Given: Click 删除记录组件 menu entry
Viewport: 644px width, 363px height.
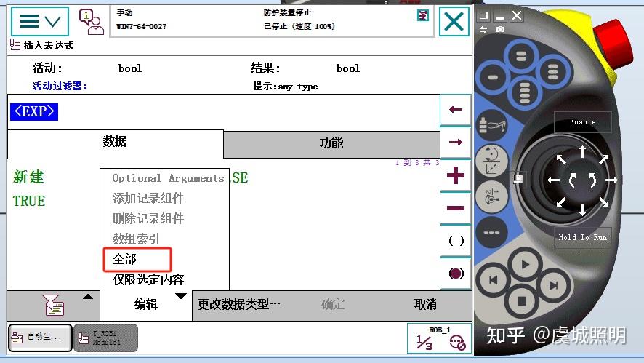Looking at the screenshot, I should 148,218.
